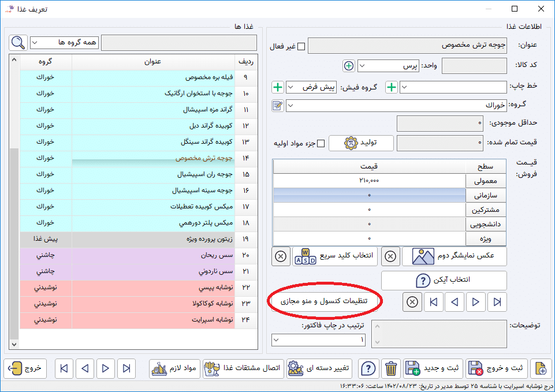Go to last icon in icon navigator
The height and width of the screenshot is (392, 555).
pyautogui.click(x=497, y=302)
